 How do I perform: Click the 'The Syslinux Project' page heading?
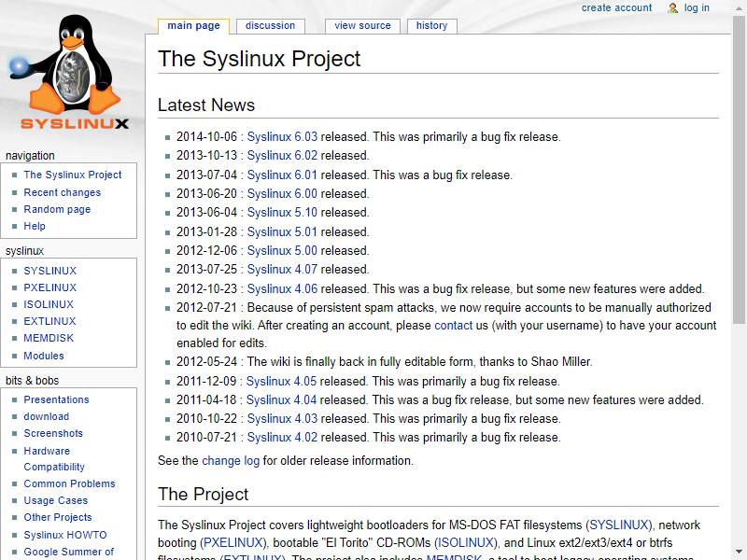tap(260, 59)
